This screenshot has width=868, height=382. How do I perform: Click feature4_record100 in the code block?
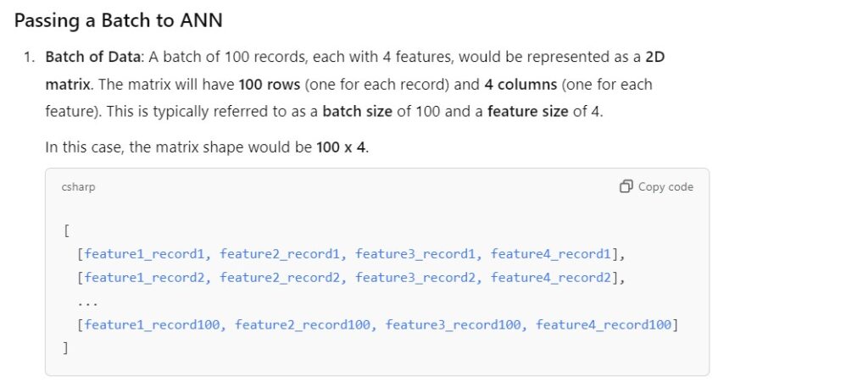[x=604, y=324]
